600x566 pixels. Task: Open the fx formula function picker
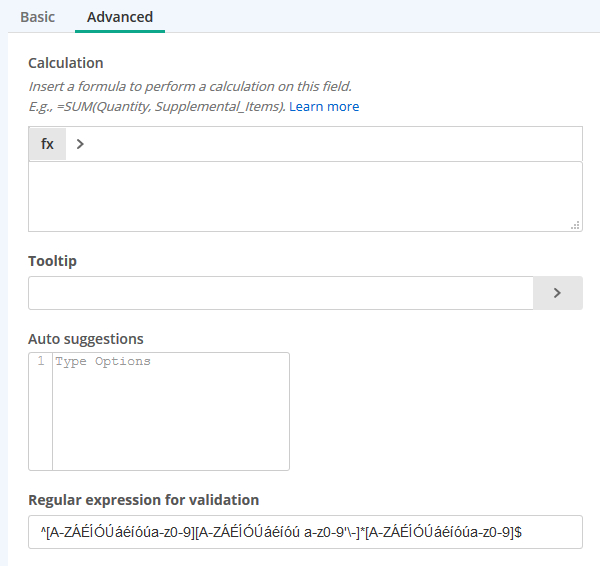pos(47,144)
